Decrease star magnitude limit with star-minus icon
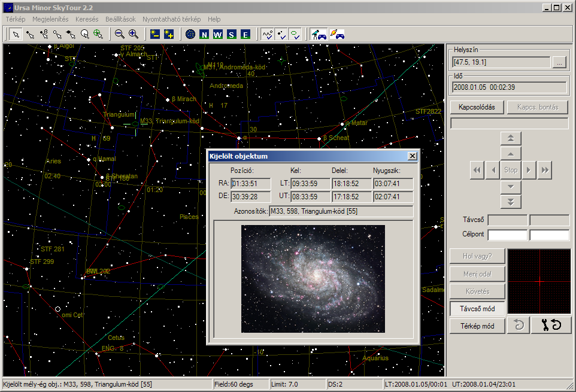Image resolution: width=576 pixels, height=392 pixels. click(155, 34)
